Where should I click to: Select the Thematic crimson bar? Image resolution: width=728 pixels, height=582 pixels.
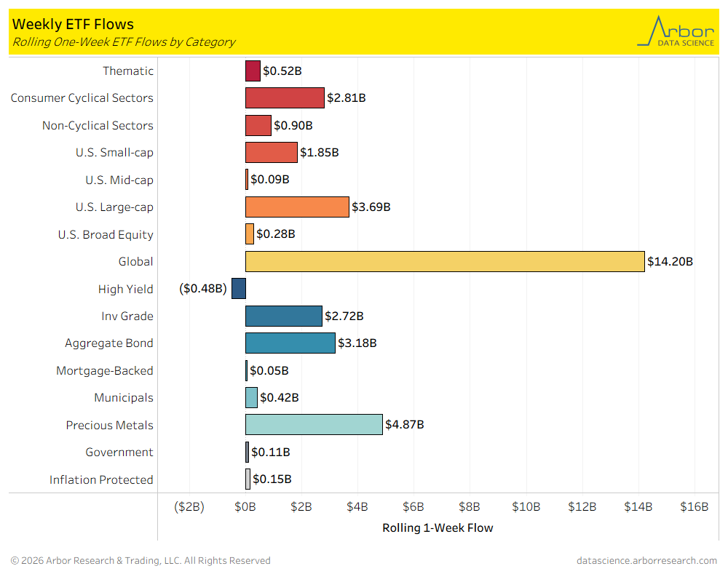click(253, 71)
